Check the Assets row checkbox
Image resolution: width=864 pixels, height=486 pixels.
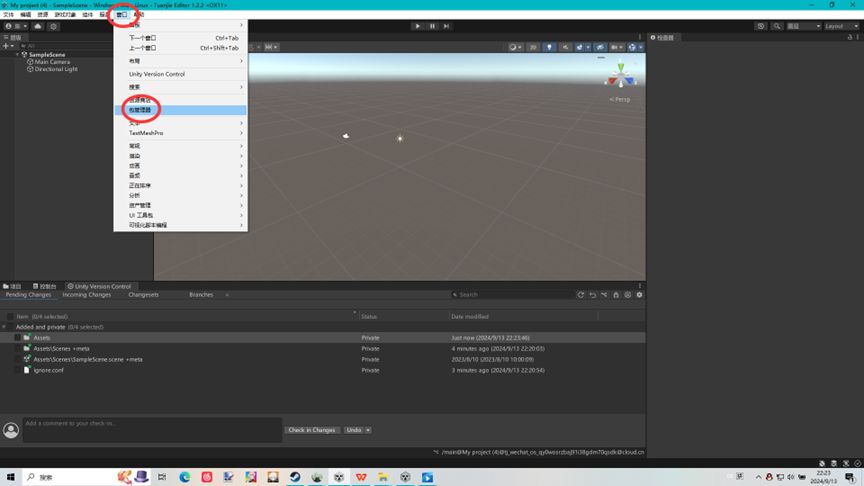(17, 338)
